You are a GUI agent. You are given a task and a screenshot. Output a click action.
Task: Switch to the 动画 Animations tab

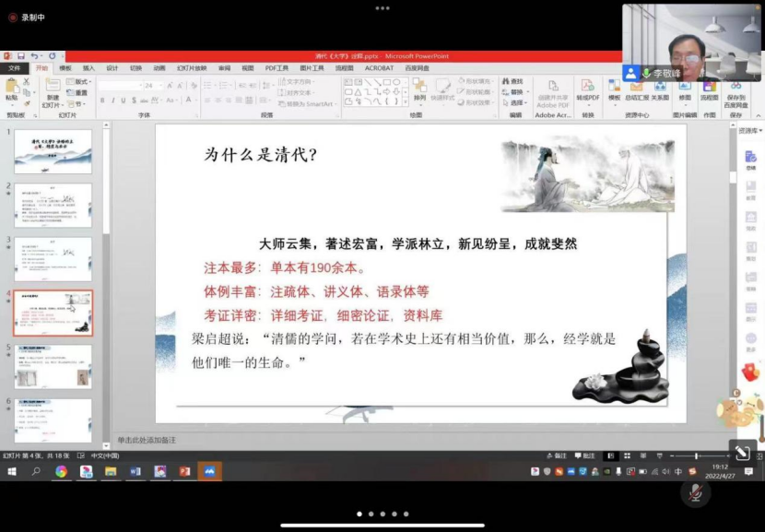[159, 68]
